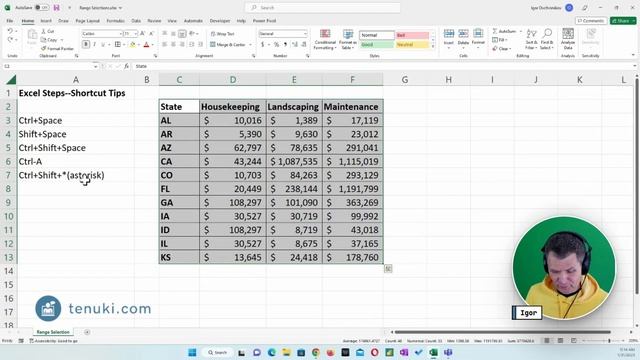Open the File tab
Viewport: 640px width, 360px height.
[10, 20]
